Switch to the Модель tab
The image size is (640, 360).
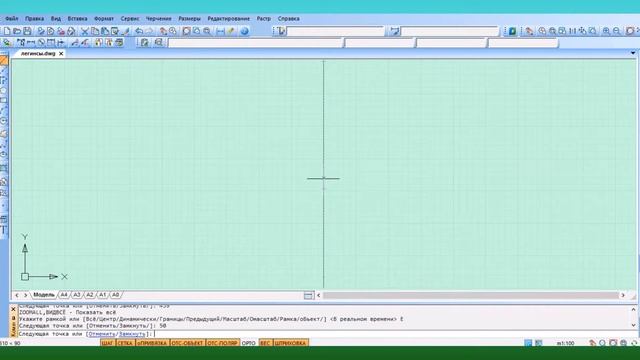point(44,295)
